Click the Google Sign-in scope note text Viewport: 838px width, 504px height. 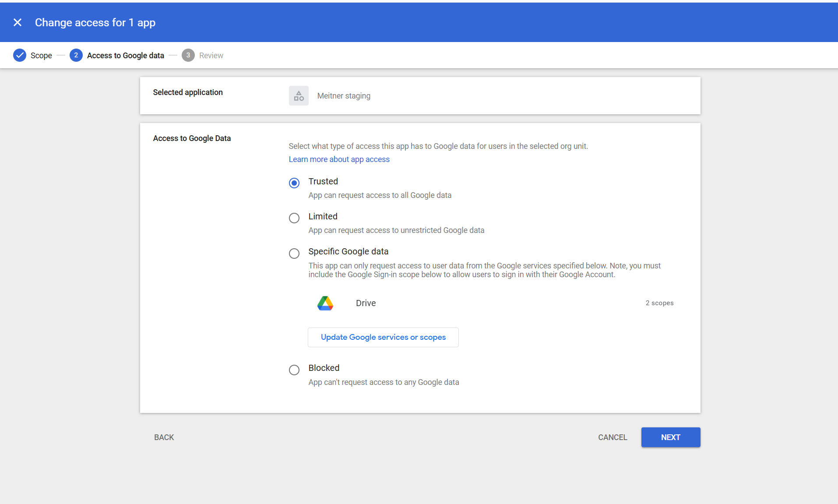[x=484, y=270]
